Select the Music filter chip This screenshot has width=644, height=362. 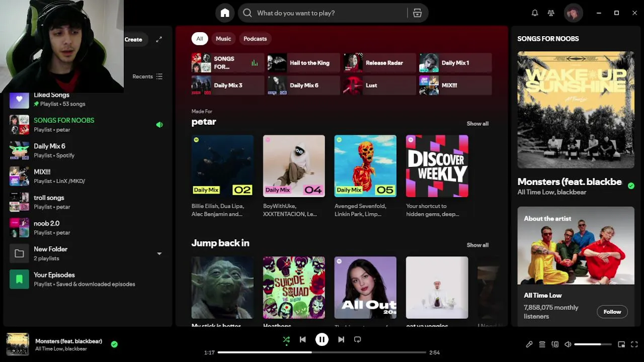tap(223, 39)
